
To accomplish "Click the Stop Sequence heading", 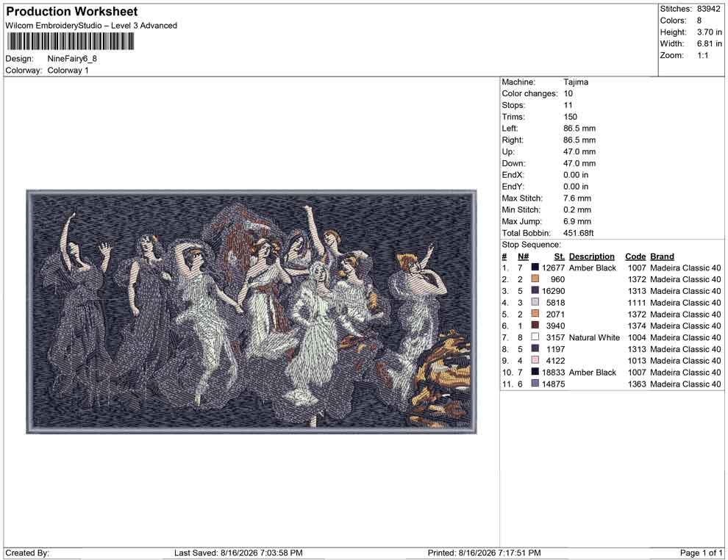I will coord(531,245).
